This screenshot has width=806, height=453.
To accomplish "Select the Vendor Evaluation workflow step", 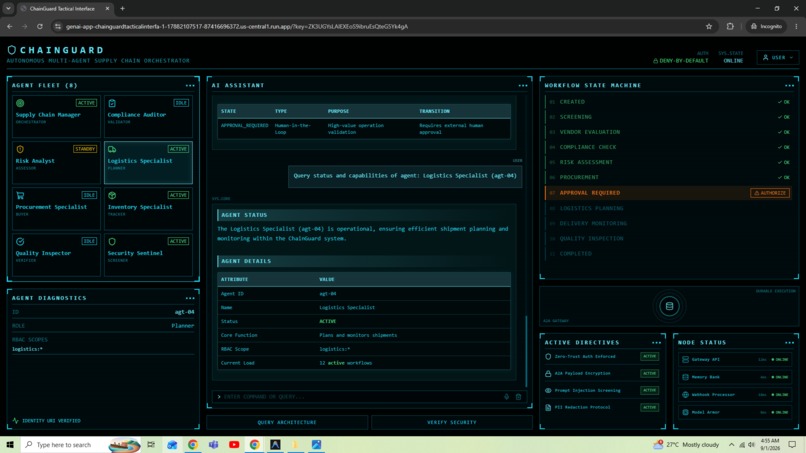I will (x=668, y=132).
